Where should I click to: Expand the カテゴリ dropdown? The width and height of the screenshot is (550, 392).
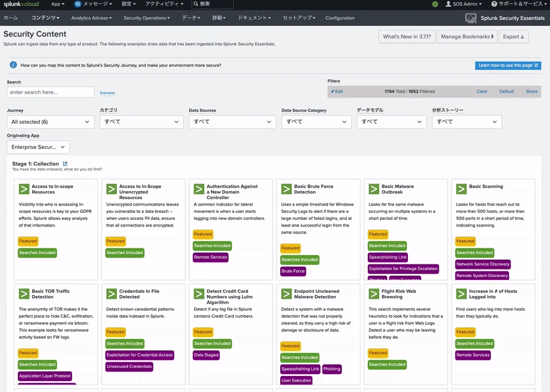(142, 122)
